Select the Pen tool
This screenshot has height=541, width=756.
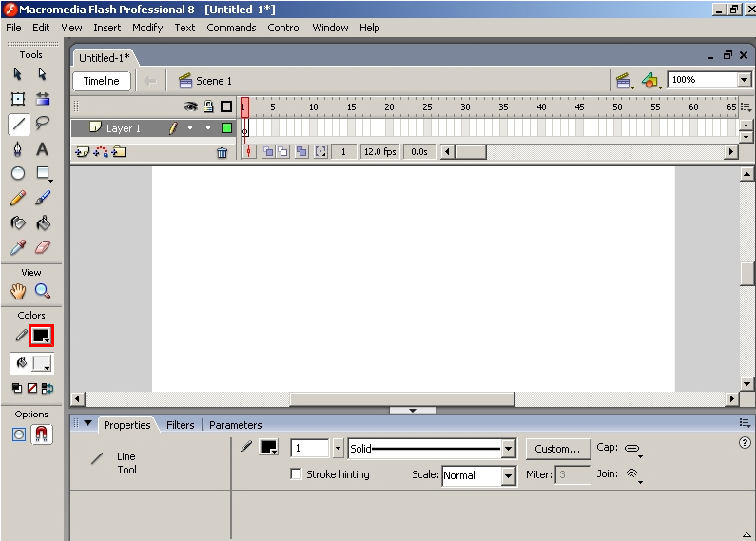(x=18, y=149)
